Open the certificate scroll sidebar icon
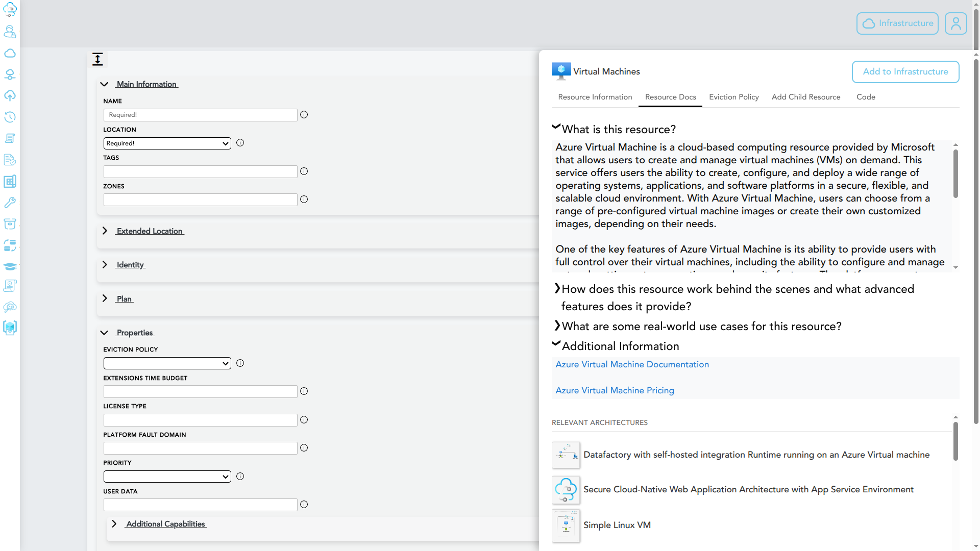Screen dimensions: 980x551 pyautogui.click(x=10, y=286)
